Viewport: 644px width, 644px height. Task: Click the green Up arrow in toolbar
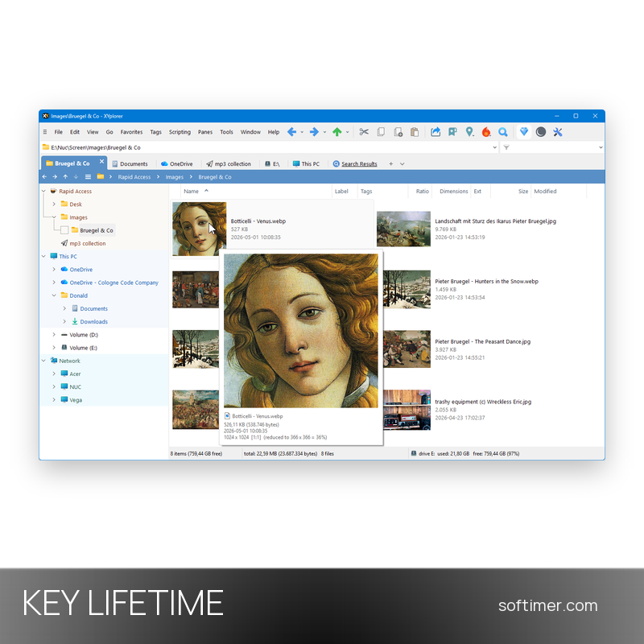336,132
